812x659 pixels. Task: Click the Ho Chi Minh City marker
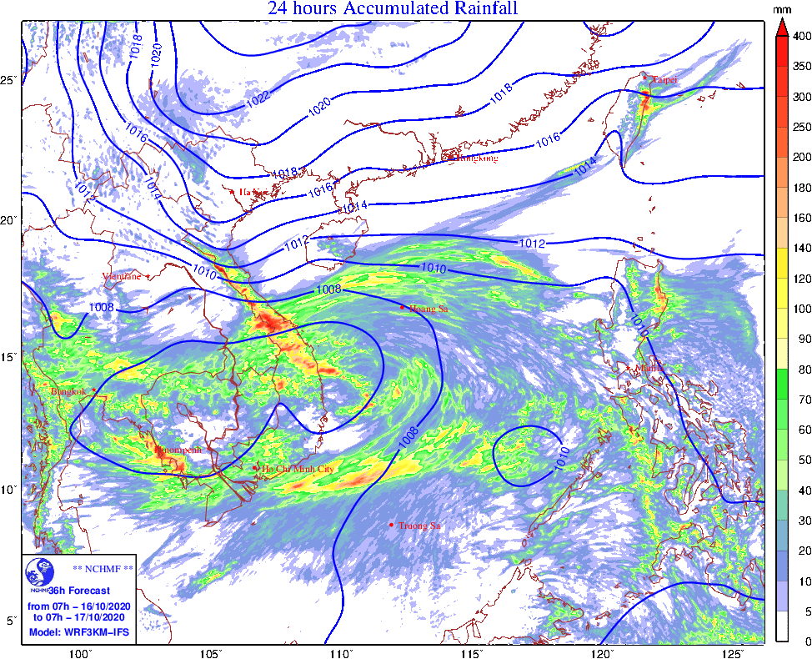[x=256, y=468]
